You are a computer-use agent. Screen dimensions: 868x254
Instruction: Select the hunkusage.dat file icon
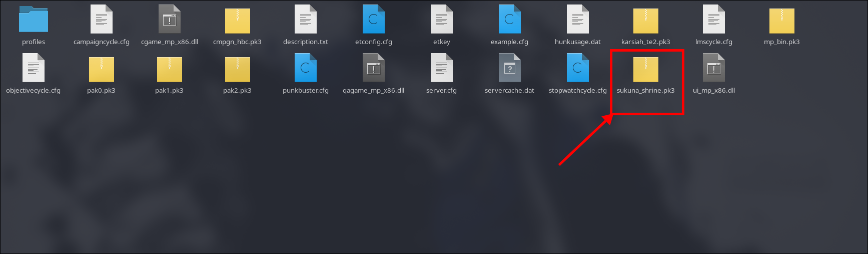[578, 20]
